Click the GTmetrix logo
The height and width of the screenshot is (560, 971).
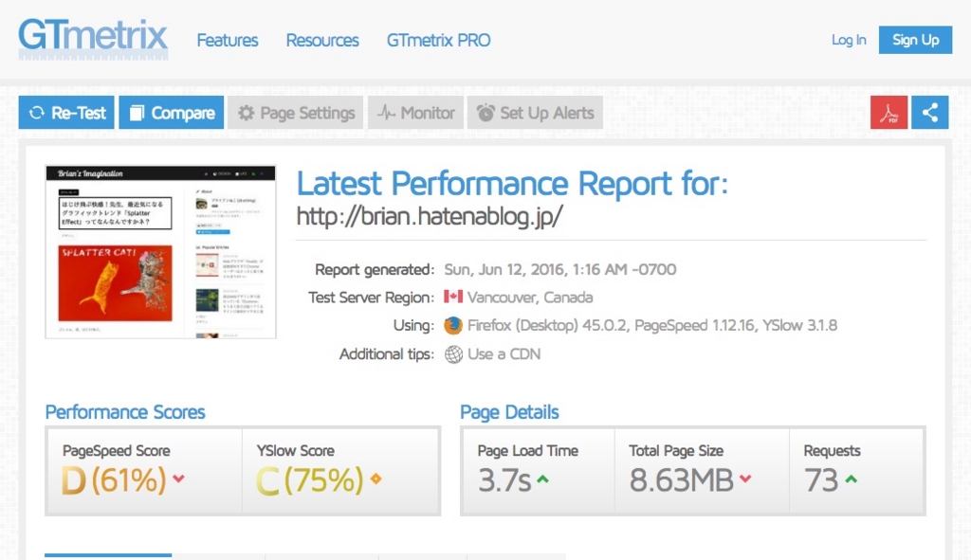pos(93,38)
